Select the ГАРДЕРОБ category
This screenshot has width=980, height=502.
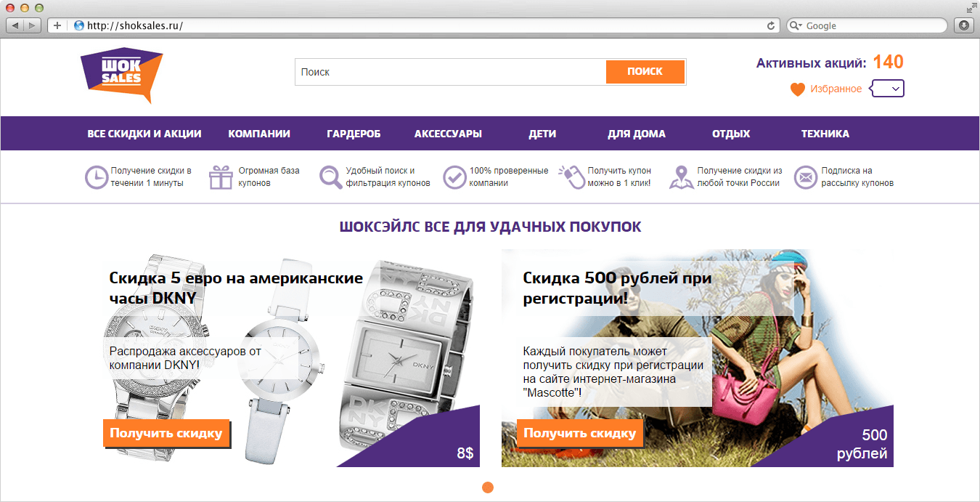[x=354, y=134]
